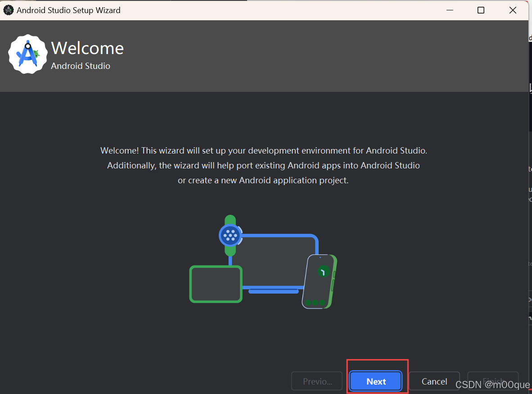Viewport: 532px width, 394px height.
Task: Click the Next button to proceed
Action: coord(376,381)
